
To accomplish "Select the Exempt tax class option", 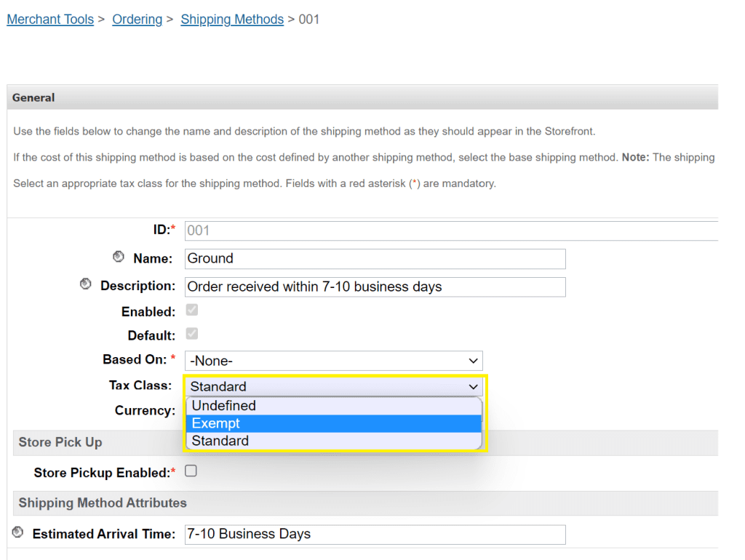I will (x=333, y=423).
